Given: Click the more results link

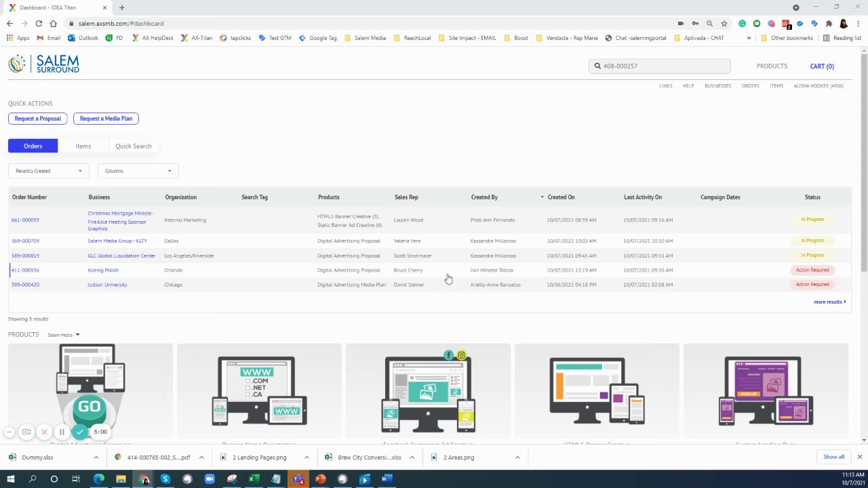Looking at the screenshot, I should (829, 302).
